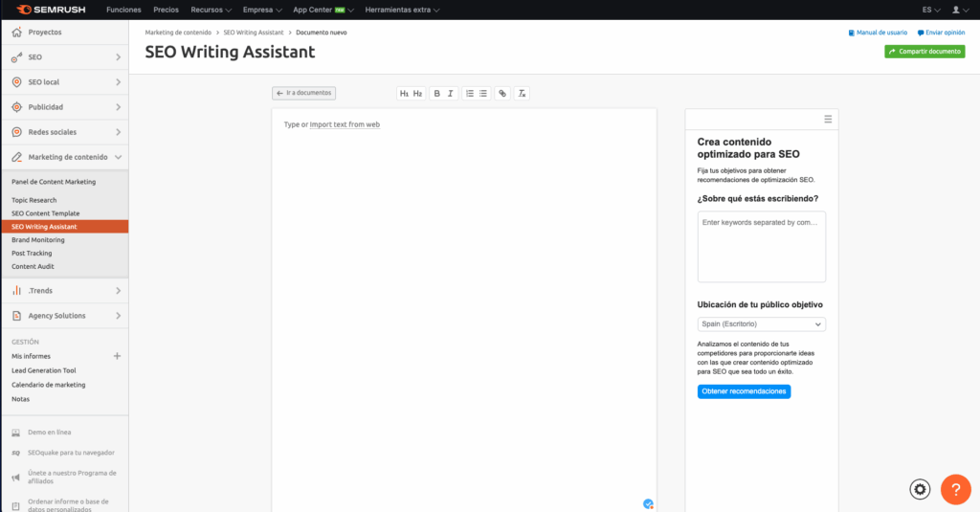Insert a bulleted list
The image size is (980, 512).
pos(483,93)
